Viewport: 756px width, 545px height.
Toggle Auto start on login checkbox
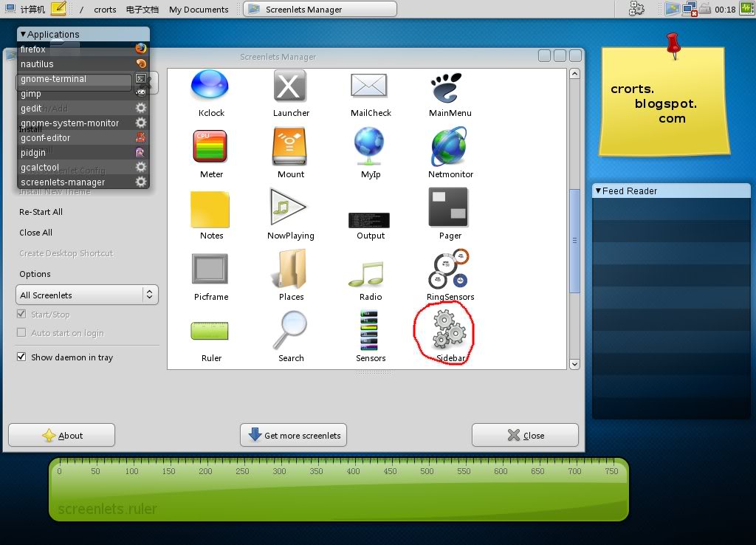tap(21, 332)
